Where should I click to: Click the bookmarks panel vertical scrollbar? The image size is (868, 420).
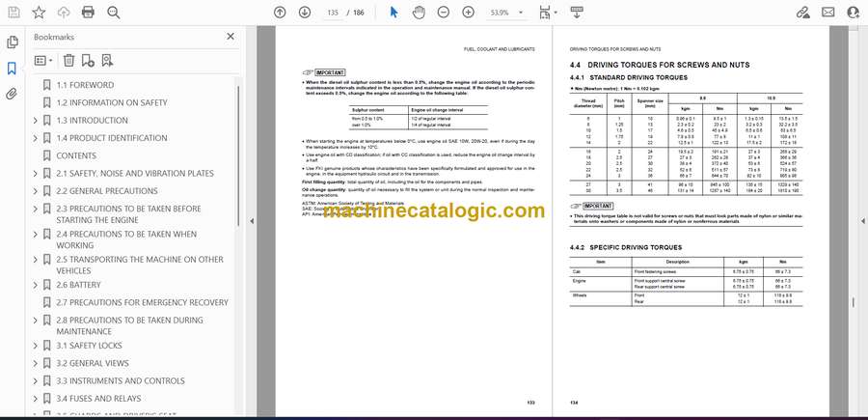[238, 155]
